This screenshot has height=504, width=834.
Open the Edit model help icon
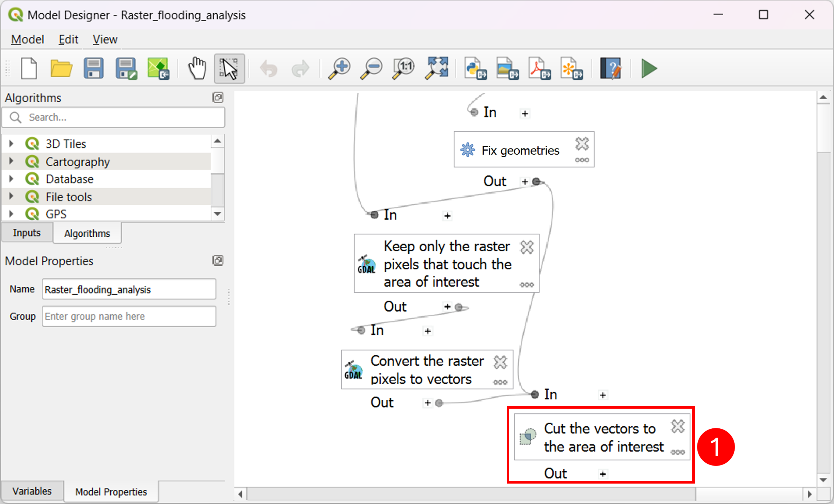(x=611, y=68)
